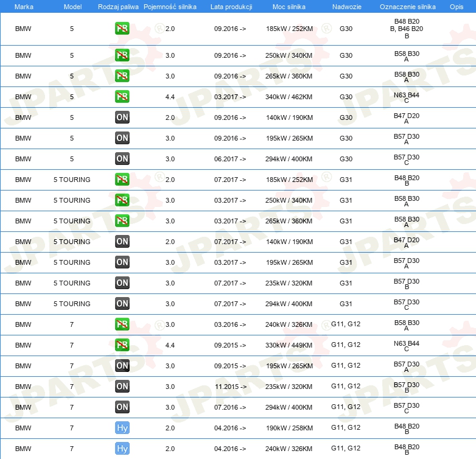
Task: Click the ON icon in the 5 TOURING 294kW / 400KM row
Action: 122,303
